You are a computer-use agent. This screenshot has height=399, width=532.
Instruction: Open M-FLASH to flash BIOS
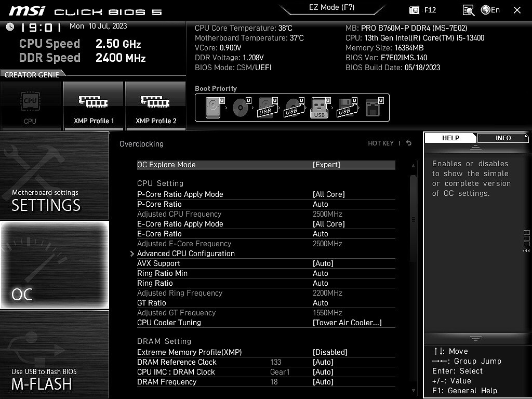[x=55, y=354]
